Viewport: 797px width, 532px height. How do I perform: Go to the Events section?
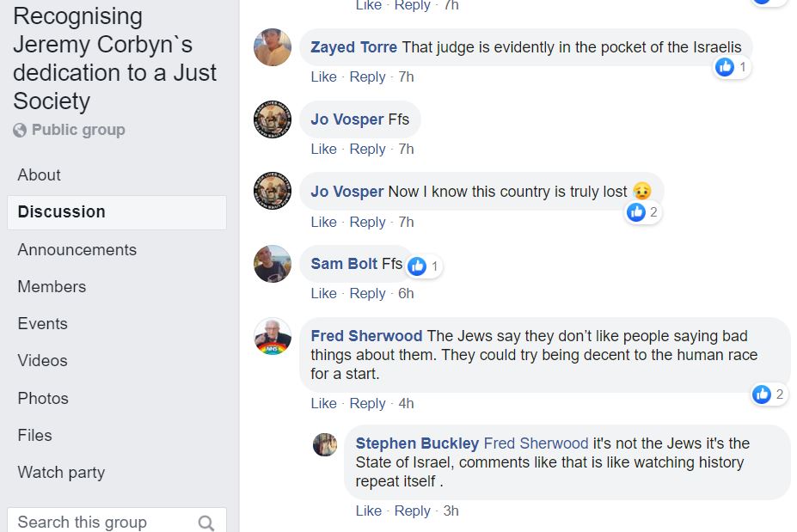tap(42, 323)
